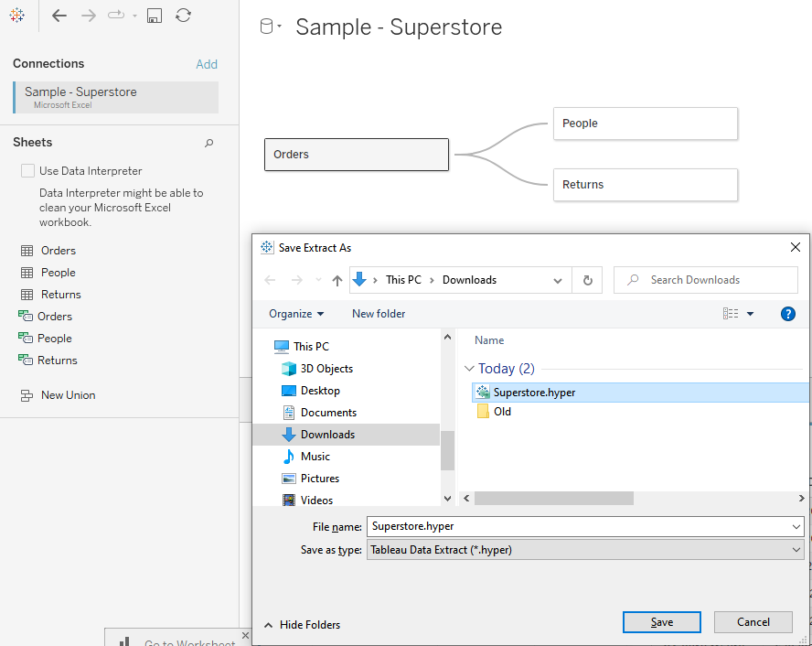The image size is (812, 646).
Task: Open the dropdown beside the replay arrow
Action: click(x=134, y=16)
